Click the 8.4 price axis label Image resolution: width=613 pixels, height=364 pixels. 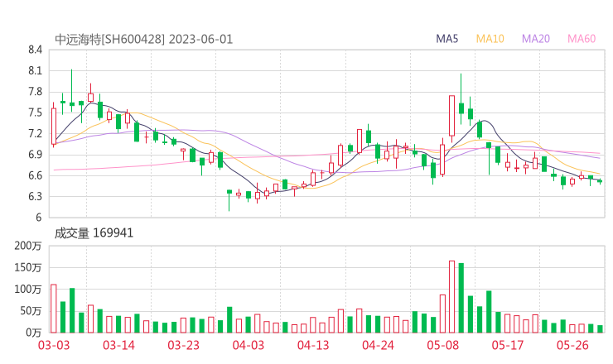point(35,50)
